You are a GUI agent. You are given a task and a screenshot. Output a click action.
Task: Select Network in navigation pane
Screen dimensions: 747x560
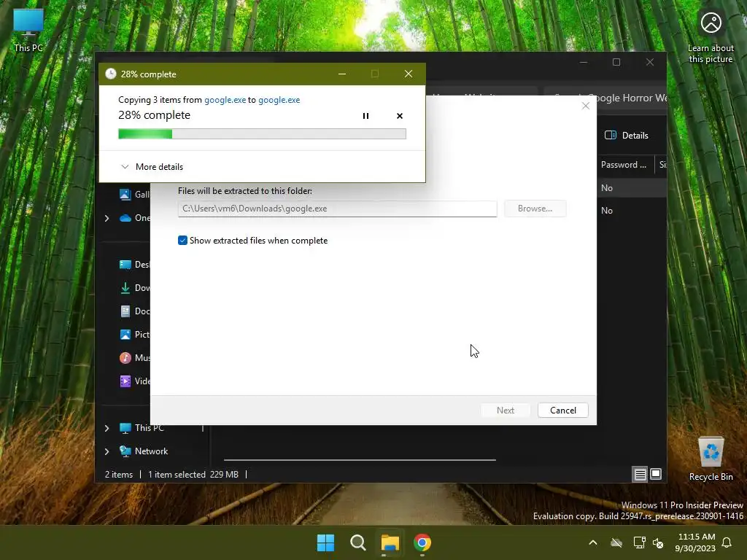144,451
